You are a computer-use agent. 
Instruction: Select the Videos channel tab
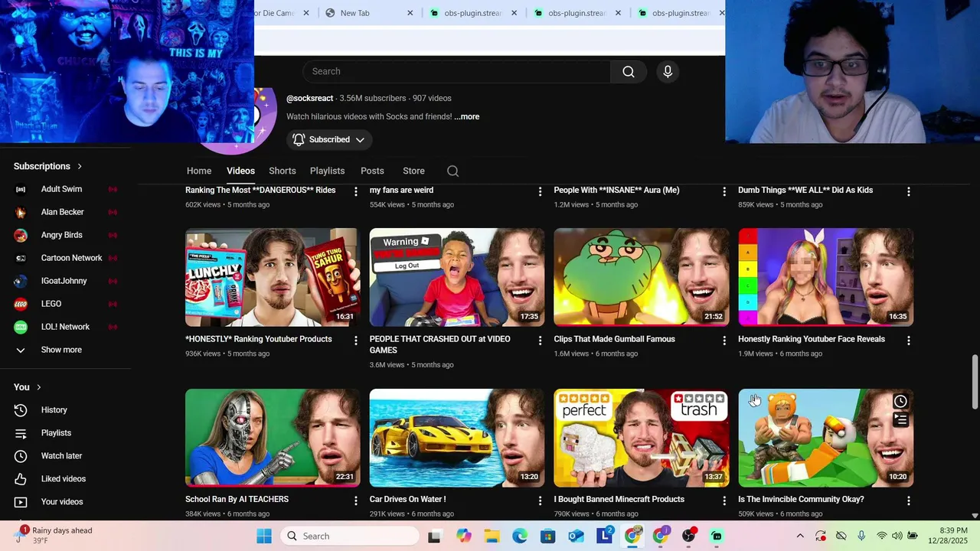(240, 171)
